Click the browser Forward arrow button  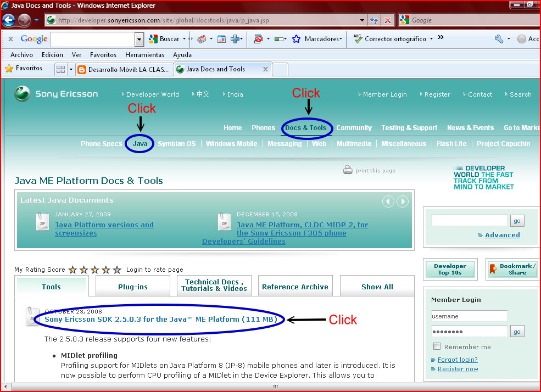24,20
